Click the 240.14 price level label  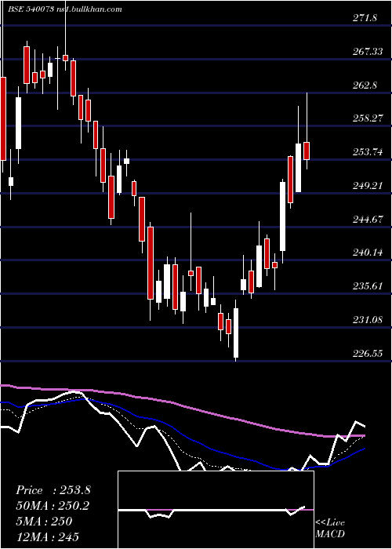(367, 252)
